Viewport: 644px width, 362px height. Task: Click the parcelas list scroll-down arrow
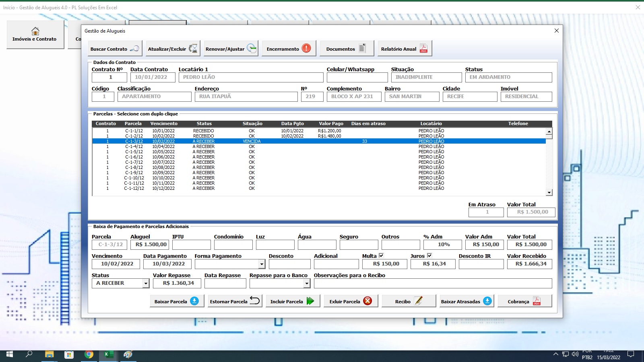[549, 193]
